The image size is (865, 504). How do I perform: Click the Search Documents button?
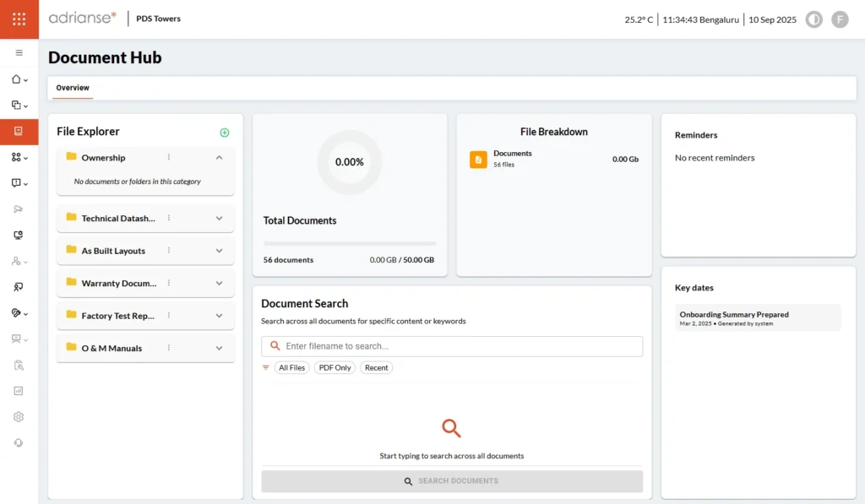[451, 481]
